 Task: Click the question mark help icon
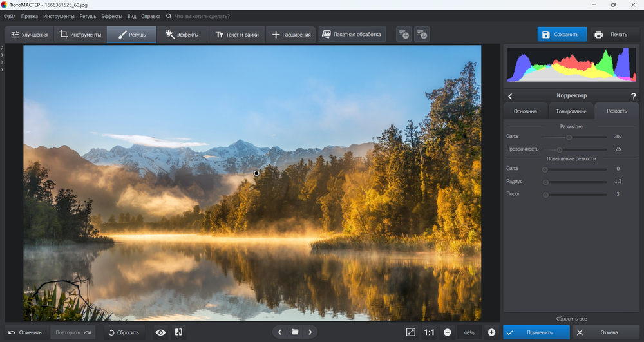coord(633,96)
